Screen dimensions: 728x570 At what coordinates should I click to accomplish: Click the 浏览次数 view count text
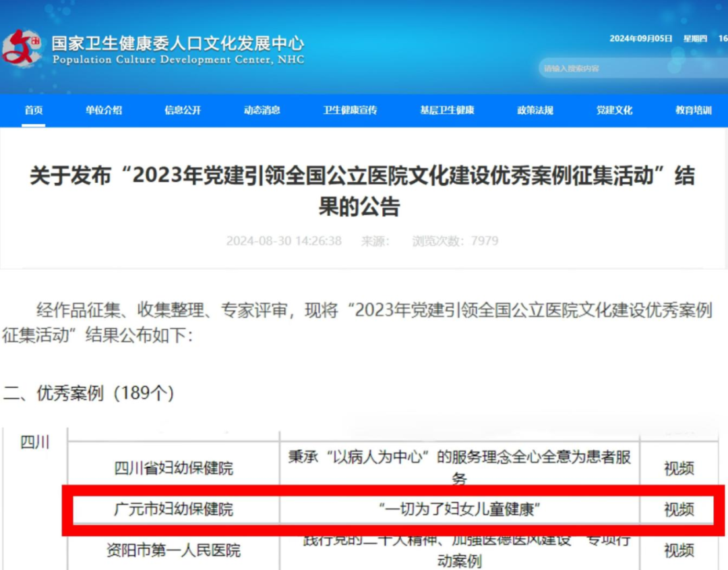(x=455, y=241)
